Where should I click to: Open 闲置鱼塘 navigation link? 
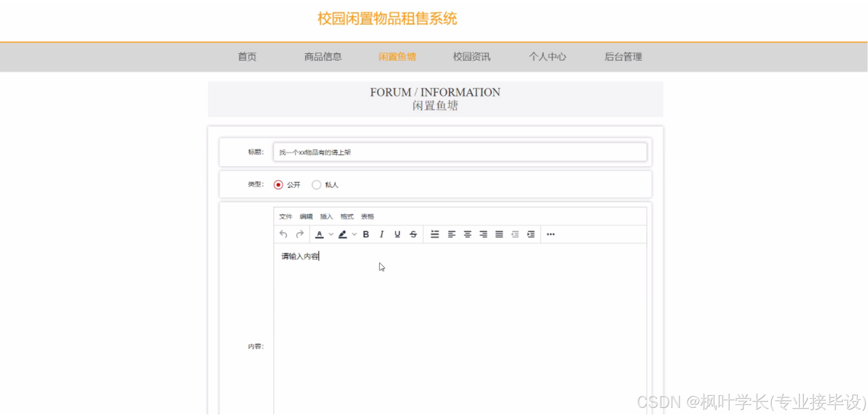click(397, 56)
